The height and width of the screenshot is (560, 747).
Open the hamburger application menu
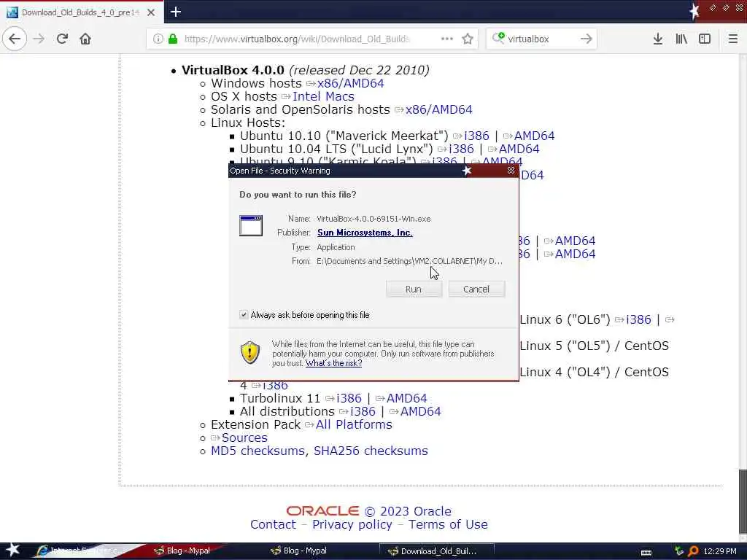733,39
